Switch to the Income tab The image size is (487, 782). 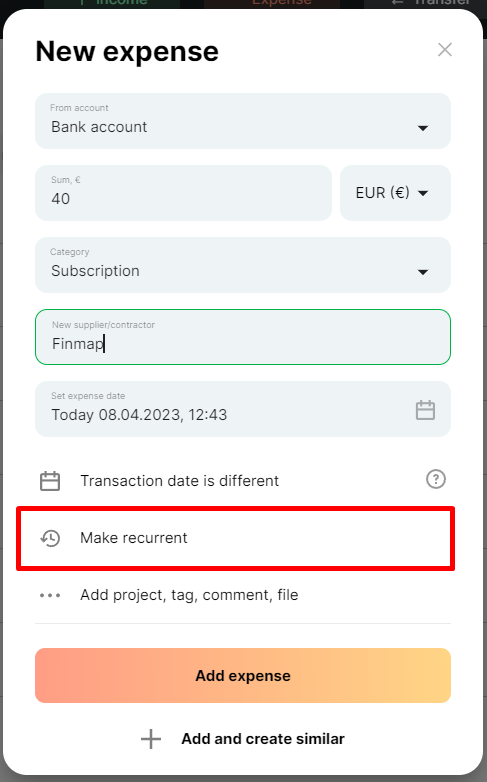coord(112,3)
